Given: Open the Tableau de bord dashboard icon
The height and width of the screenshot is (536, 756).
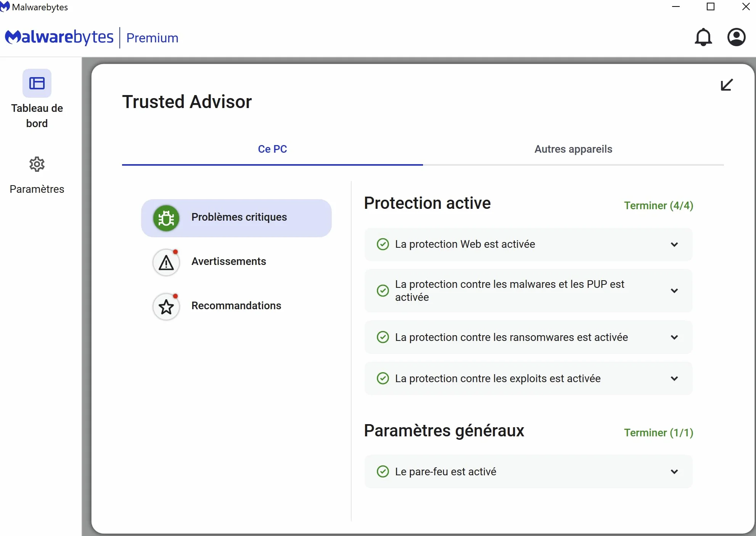Looking at the screenshot, I should point(37,83).
